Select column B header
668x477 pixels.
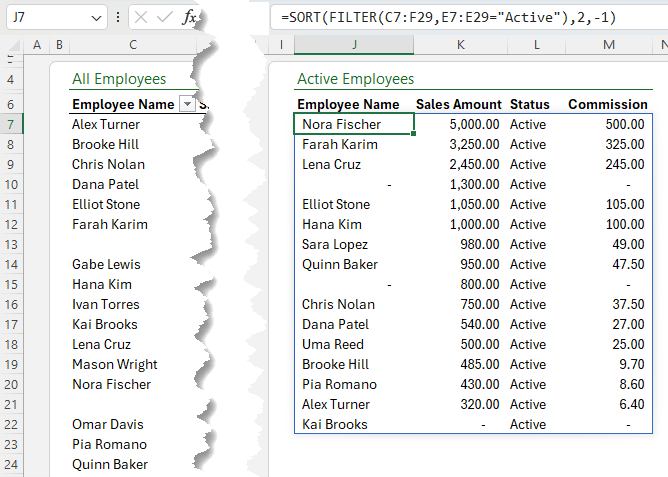pyautogui.click(x=59, y=45)
